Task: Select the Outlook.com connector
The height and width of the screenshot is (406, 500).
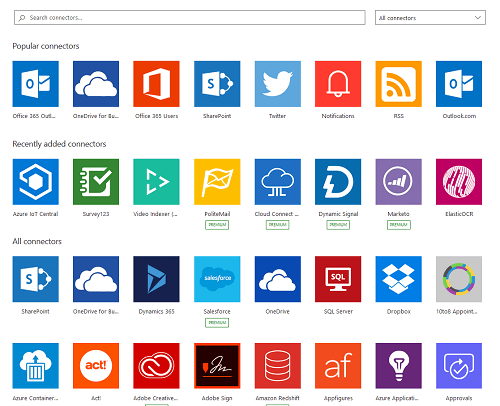Action: (x=459, y=84)
